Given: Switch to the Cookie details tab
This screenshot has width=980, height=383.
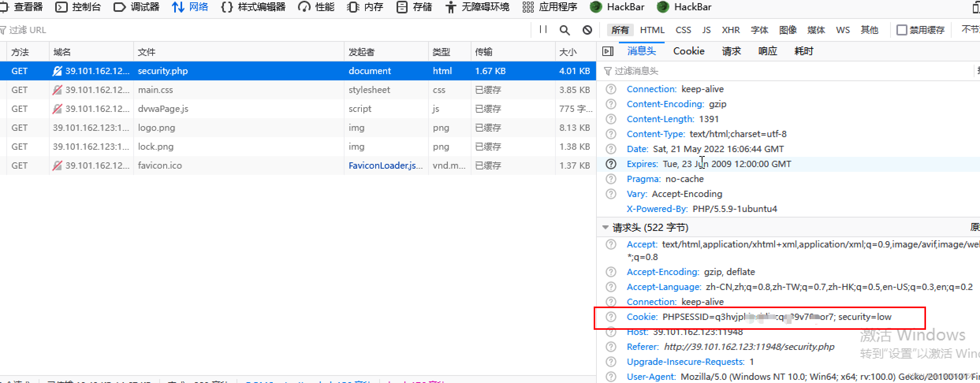Looking at the screenshot, I should click(x=689, y=51).
